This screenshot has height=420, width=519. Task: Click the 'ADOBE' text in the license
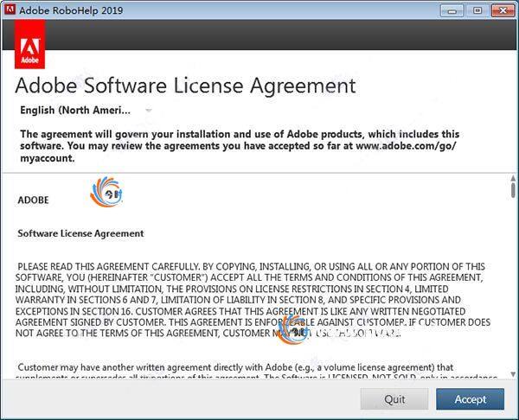(33, 200)
